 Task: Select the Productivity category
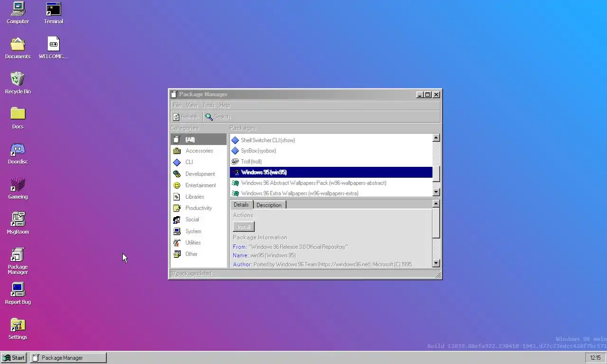coord(199,208)
